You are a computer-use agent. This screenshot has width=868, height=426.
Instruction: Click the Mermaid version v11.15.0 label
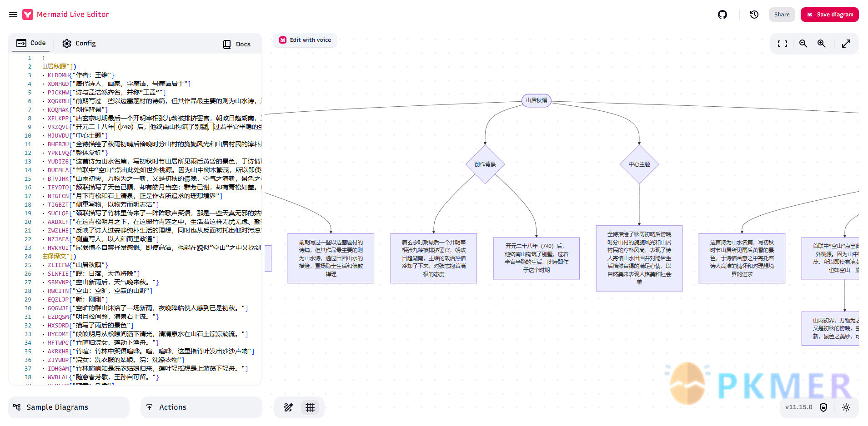click(798, 407)
